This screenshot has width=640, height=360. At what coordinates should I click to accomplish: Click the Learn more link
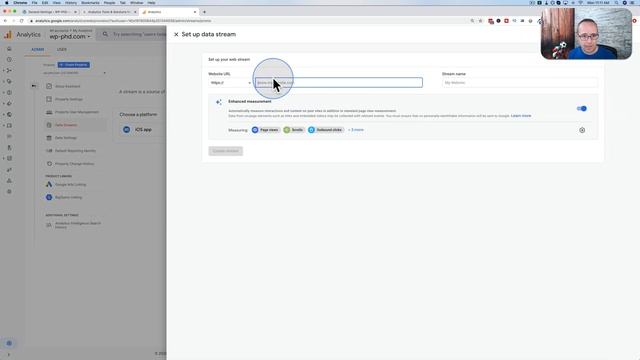[521, 116]
